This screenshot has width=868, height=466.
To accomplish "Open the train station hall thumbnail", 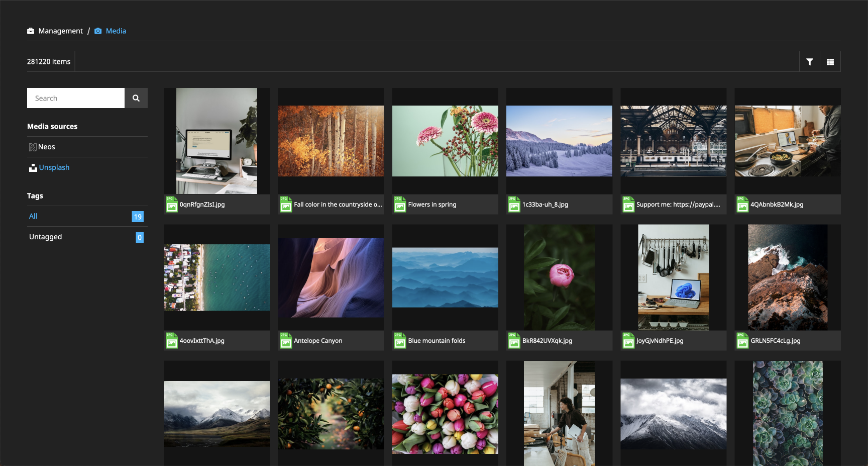I will 674,141.
